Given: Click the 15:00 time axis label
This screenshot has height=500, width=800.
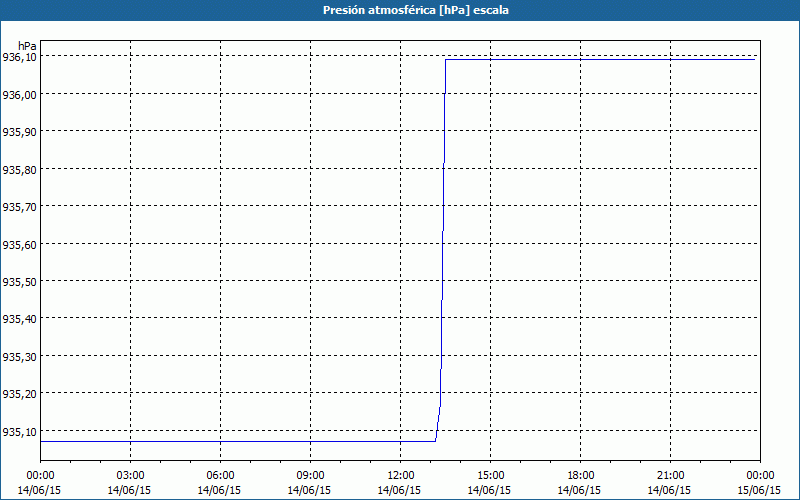Looking at the screenshot, I should (491, 475).
